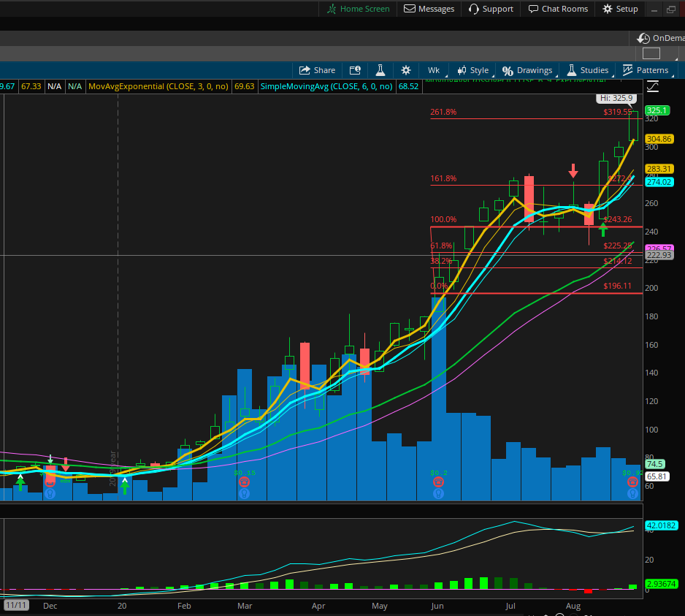
Task: Click the flask Edit Studies icon beside Share
Action: 380,70
